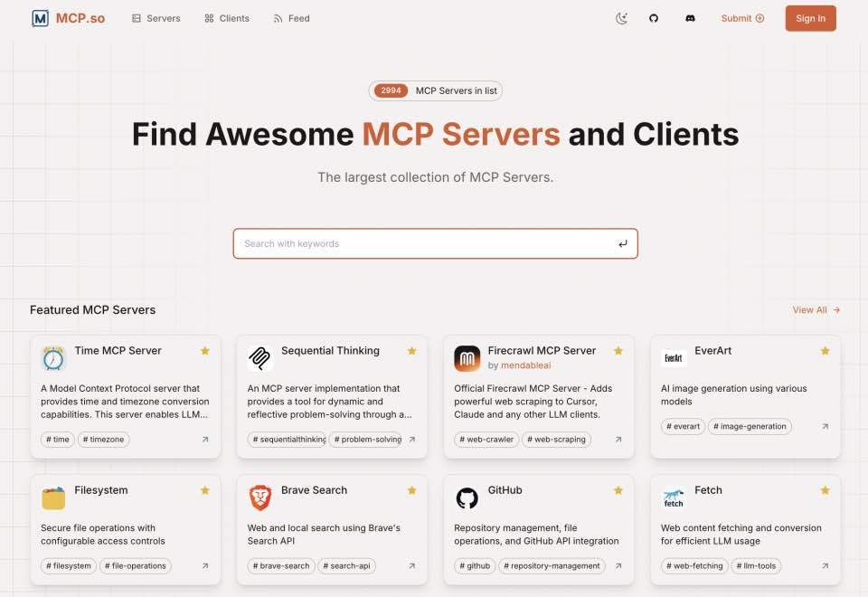The image size is (868, 597).
Task: Open the Sequential Thinking title
Action: coord(331,351)
